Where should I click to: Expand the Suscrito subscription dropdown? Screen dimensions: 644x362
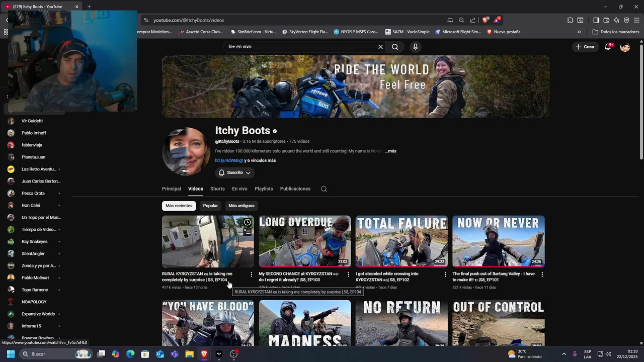click(x=235, y=172)
